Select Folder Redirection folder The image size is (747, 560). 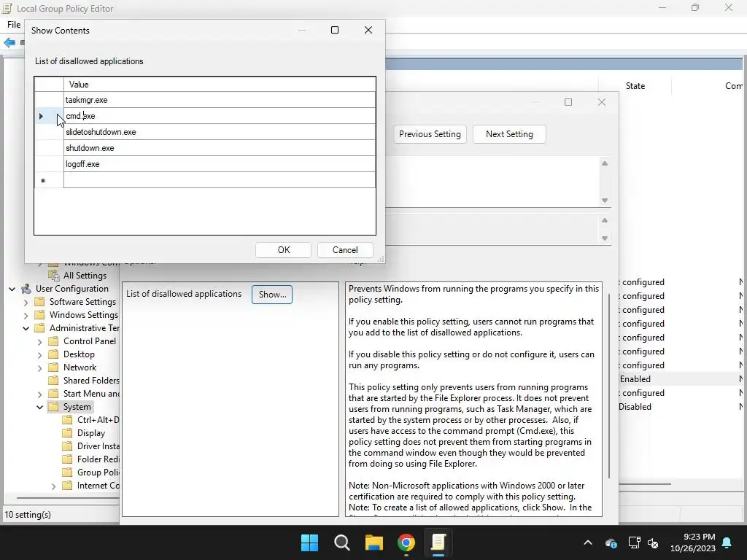(98, 459)
